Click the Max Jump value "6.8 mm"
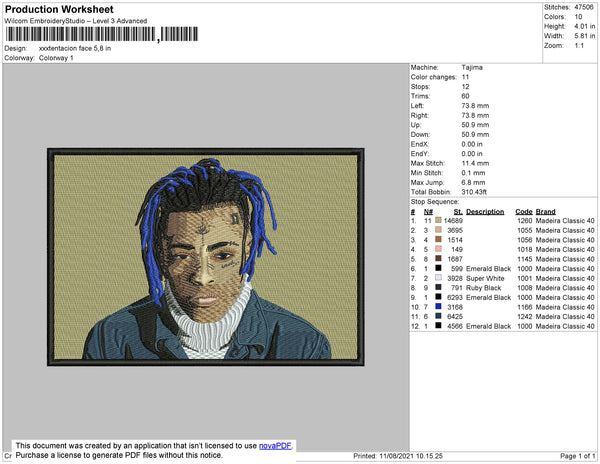The width and height of the screenshot is (600, 464). (x=473, y=182)
